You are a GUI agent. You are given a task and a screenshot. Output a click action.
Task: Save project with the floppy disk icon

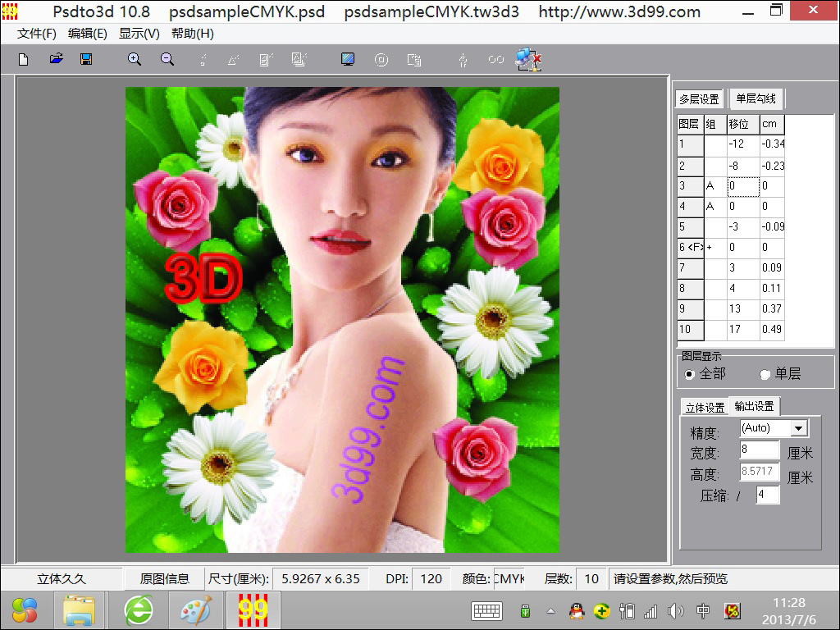86,59
